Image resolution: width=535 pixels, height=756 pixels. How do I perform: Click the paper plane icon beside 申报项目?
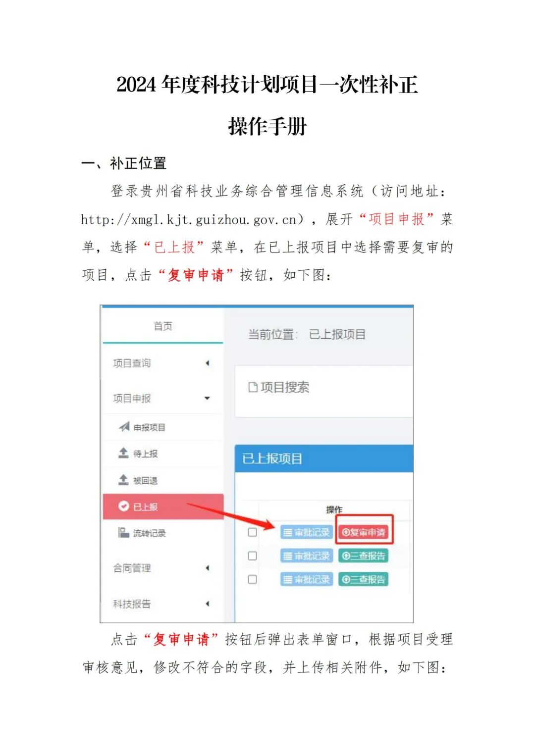point(124,427)
